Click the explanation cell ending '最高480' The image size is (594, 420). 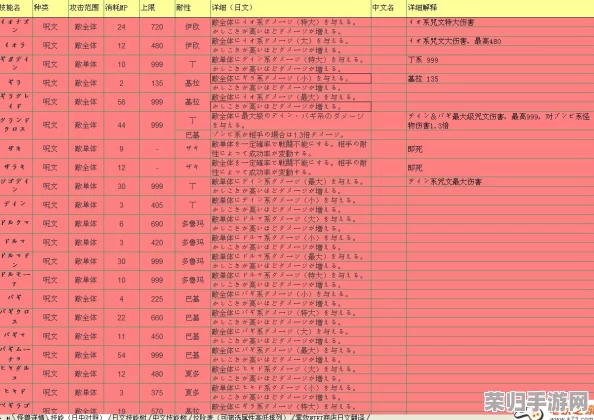pyautogui.click(x=500, y=41)
